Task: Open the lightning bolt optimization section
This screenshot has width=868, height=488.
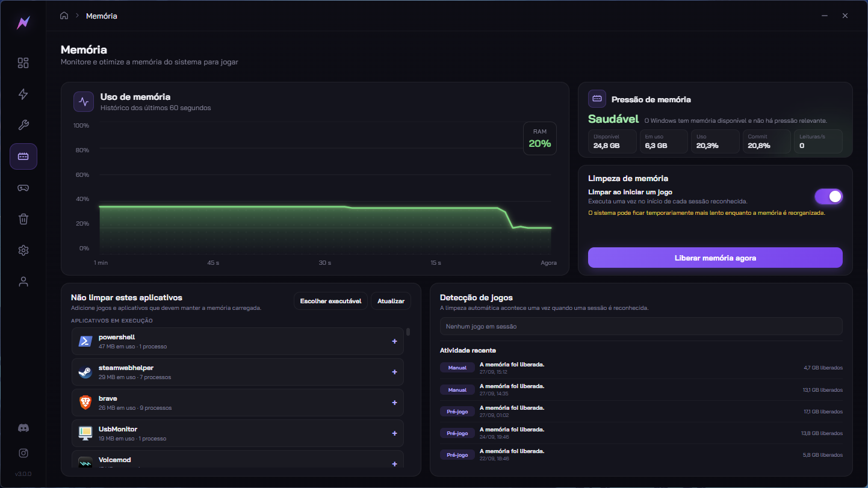Action: (23, 94)
